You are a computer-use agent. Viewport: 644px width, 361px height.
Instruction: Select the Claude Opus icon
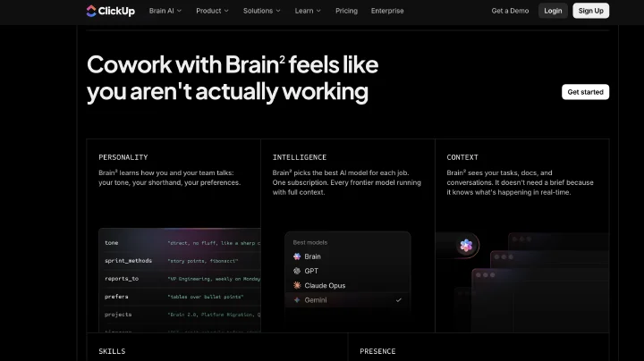(x=297, y=285)
